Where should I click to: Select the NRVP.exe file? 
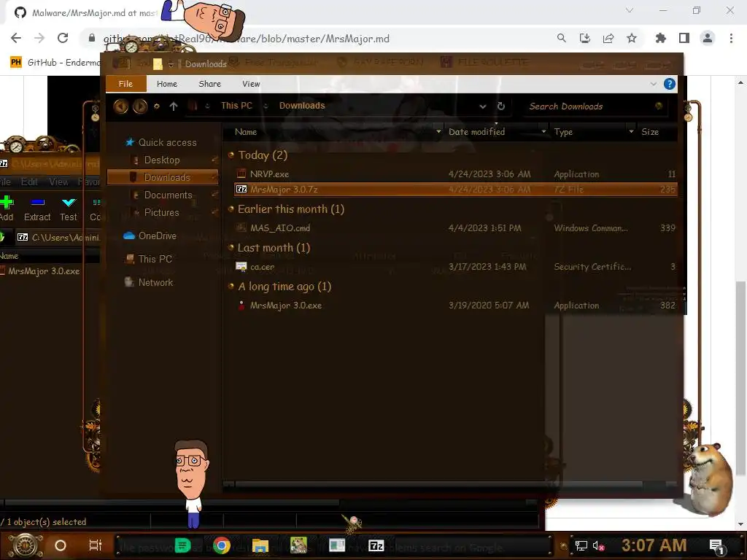[269, 174]
